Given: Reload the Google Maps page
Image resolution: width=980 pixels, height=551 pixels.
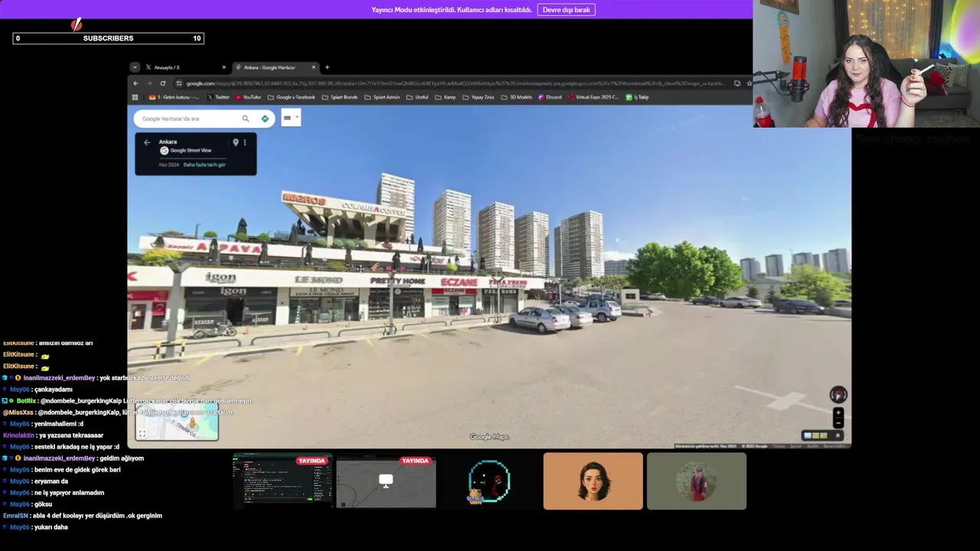Looking at the screenshot, I should 162,83.
